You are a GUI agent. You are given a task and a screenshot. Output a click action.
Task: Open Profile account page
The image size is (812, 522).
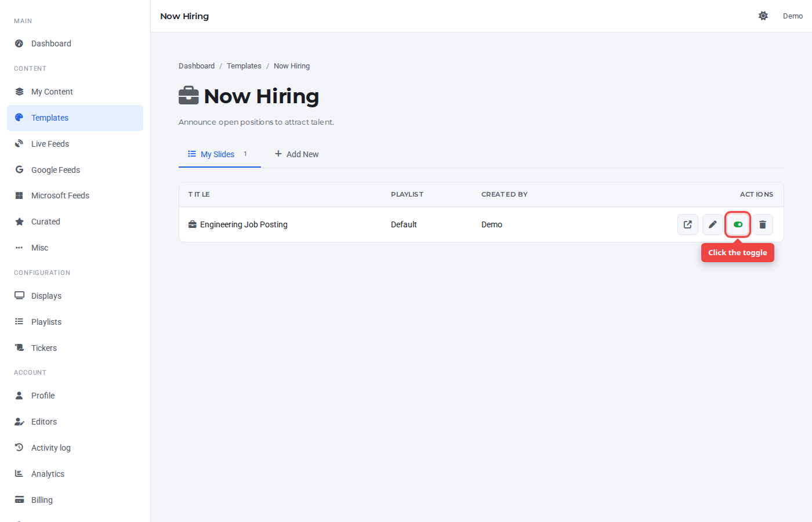(75, 396)
